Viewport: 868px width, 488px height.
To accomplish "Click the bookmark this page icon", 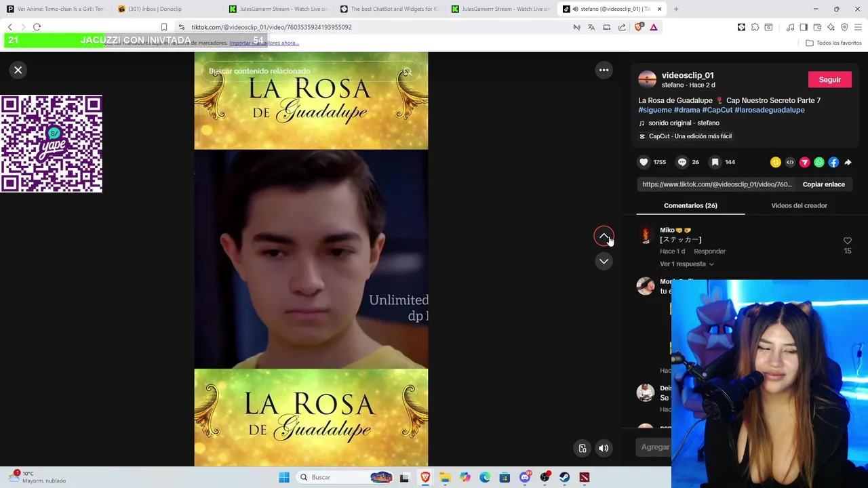I will (163, 27).
